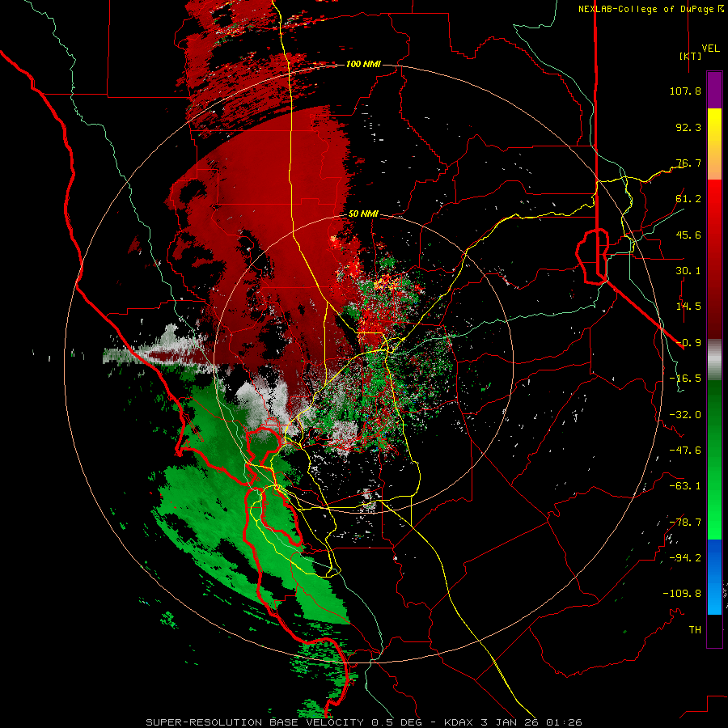Image resolution: width=728 pixels, height=728 pixels.
Task: Click the yellow segment of velocity color bar
Action: (714, 144)
